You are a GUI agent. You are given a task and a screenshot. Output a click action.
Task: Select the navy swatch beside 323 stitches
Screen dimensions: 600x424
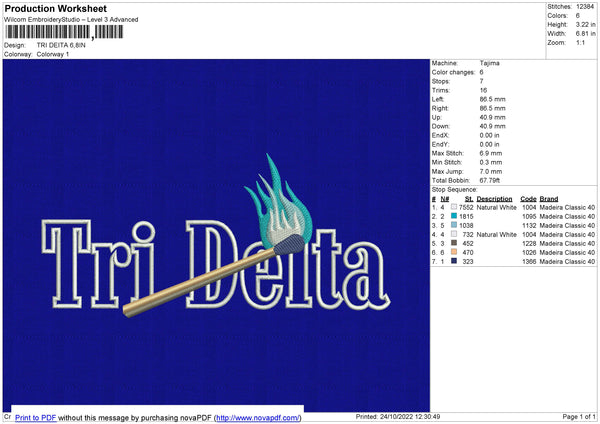[x=454, y=261]
